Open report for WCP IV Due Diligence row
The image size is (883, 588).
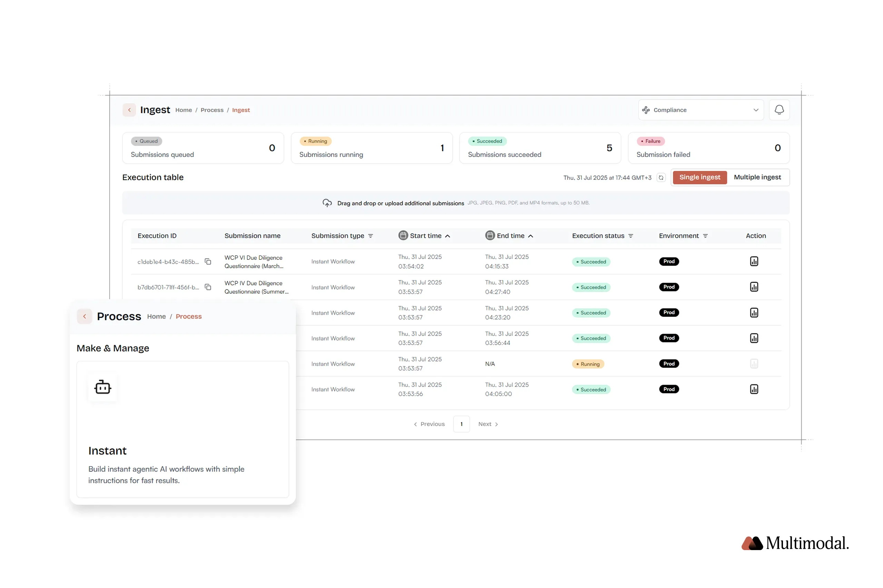[x=754, y=287]
